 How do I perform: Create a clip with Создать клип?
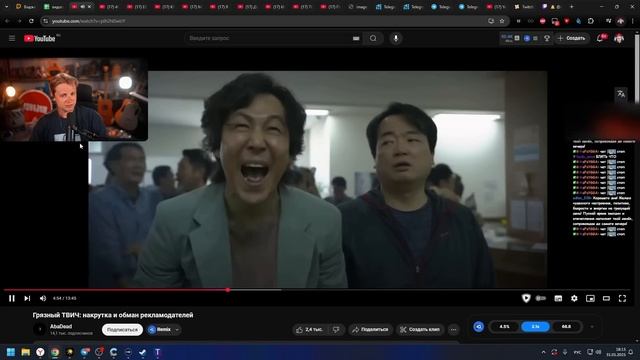pos(420,329)
